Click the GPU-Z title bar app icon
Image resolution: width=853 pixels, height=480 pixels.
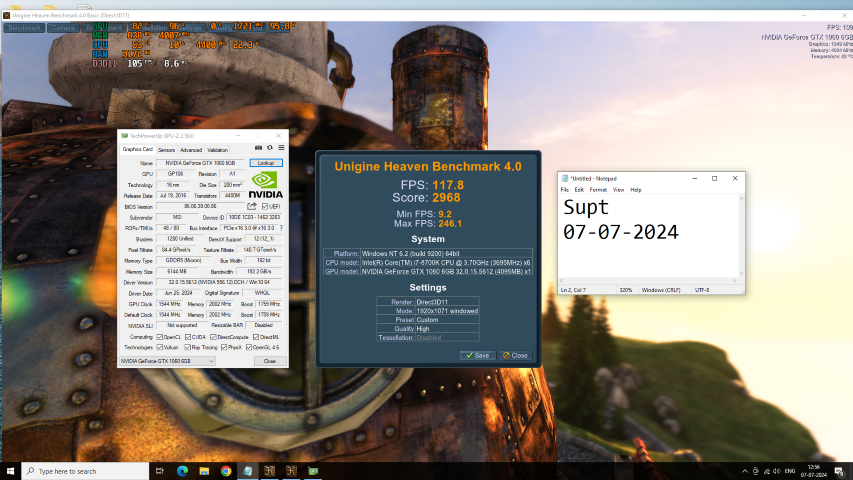[125, 136]
